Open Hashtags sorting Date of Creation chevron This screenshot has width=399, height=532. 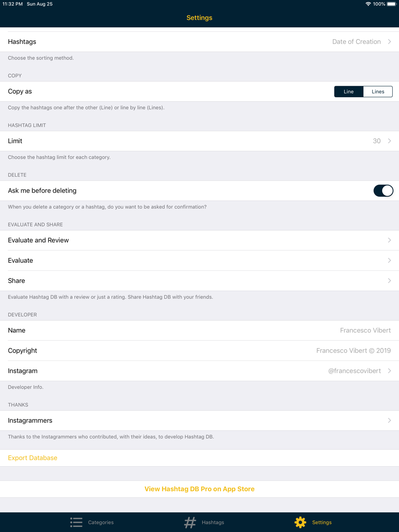click(389, 41)
